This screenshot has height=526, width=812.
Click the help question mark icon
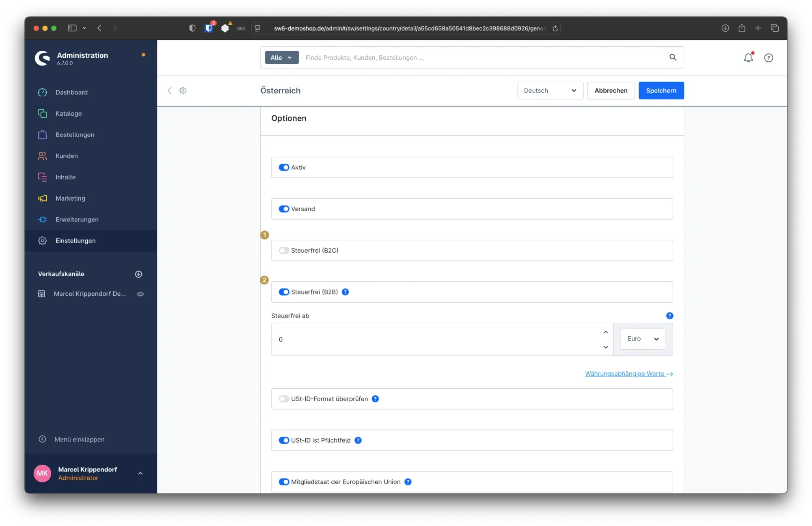(x=768, y=58)
